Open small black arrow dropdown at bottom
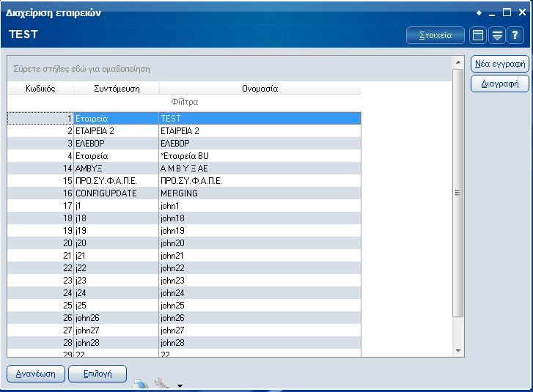This screenshot has height=392, width=533. [180, 386]
